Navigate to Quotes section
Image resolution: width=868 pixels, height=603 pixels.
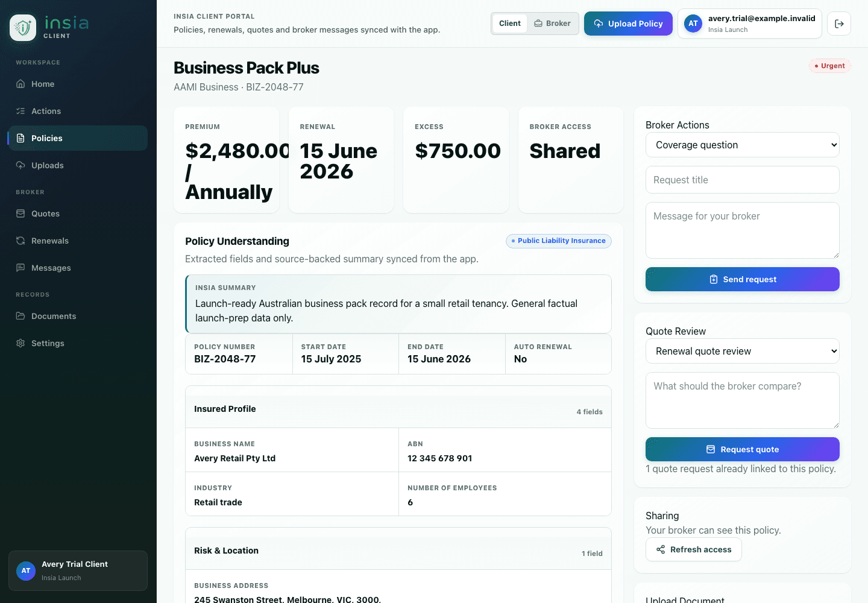(x=77, y=213)
